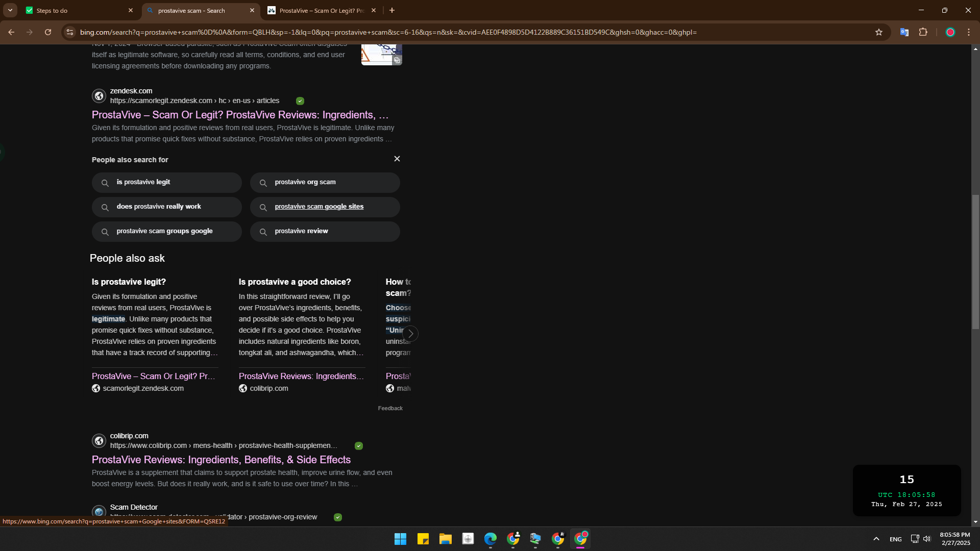Viewport: 980px width, 551px height.
Task: Open File Explorer from the taskbar
Action: pos(445,539)
